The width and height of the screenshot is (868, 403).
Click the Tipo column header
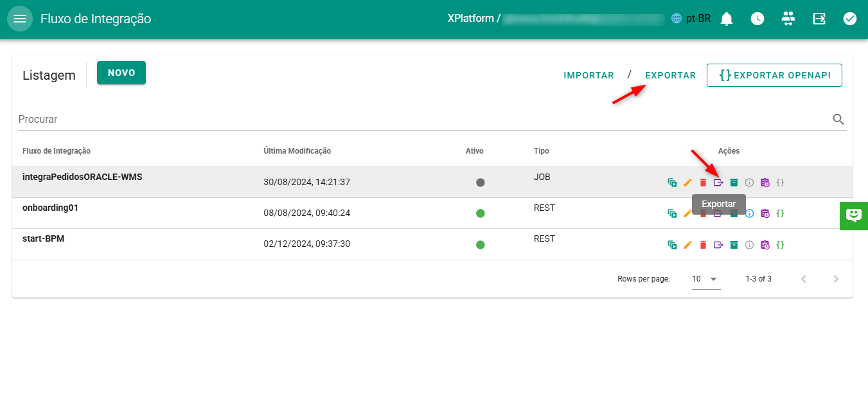coord(542,151)
